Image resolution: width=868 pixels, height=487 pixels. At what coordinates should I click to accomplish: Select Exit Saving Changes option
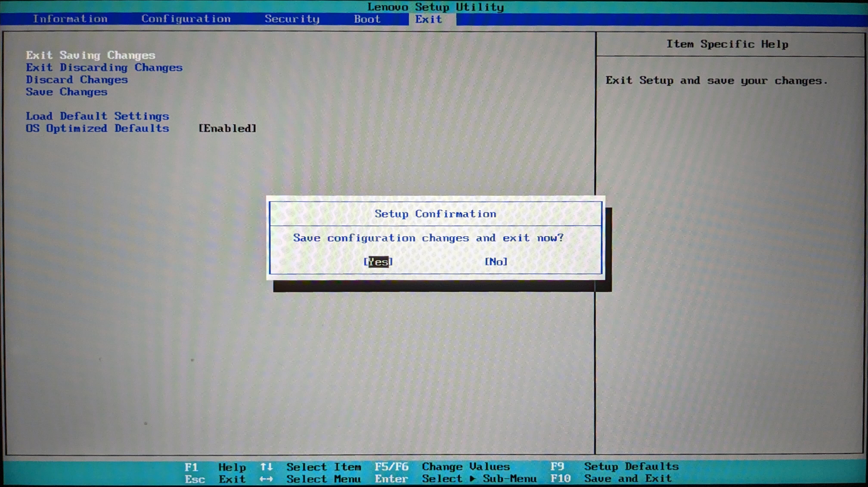point(91,55)
